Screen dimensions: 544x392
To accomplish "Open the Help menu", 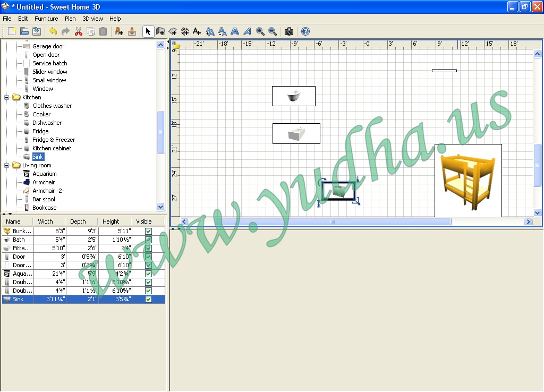I will pos(115,19).
